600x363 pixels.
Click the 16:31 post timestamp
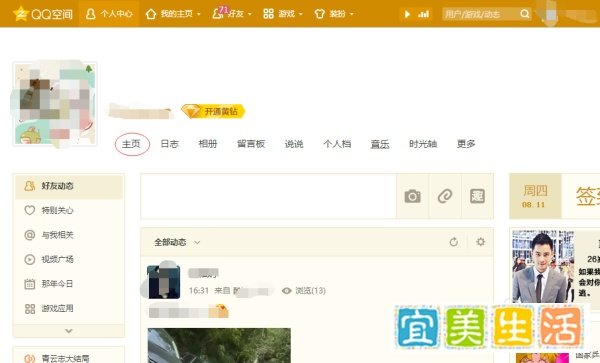pos(199,291)
